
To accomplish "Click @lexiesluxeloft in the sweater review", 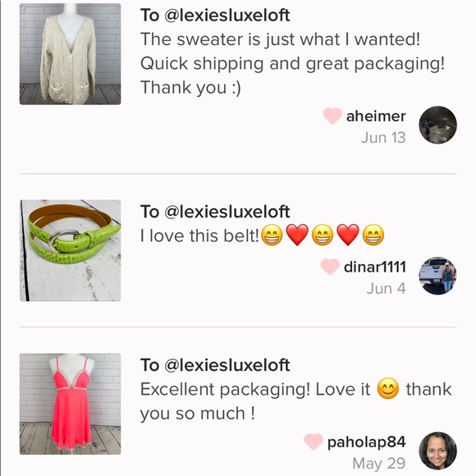I will coord(227,15).
